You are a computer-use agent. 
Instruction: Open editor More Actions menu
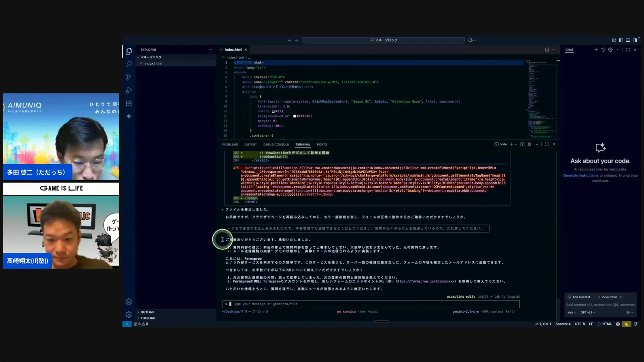pyautogui.click(x=554, y=50)
